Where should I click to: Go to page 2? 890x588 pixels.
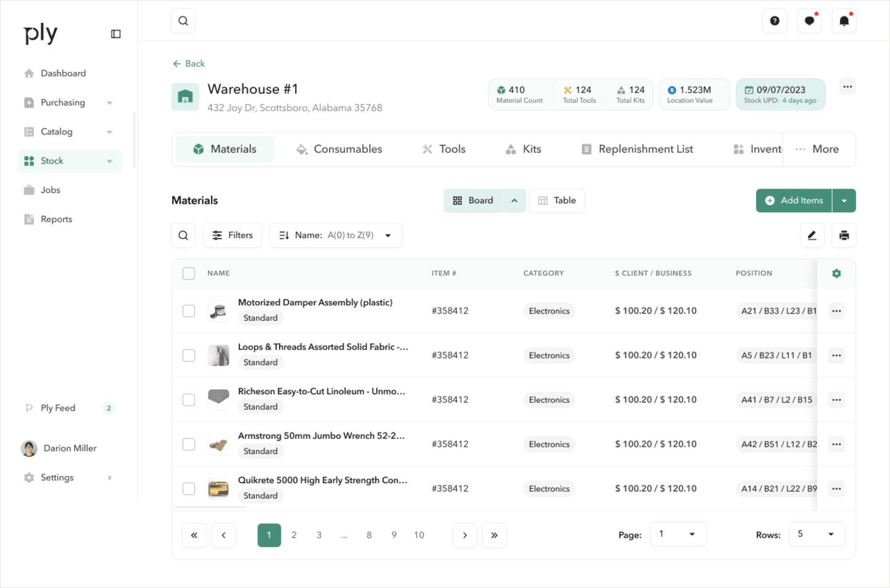pos(294,536)
